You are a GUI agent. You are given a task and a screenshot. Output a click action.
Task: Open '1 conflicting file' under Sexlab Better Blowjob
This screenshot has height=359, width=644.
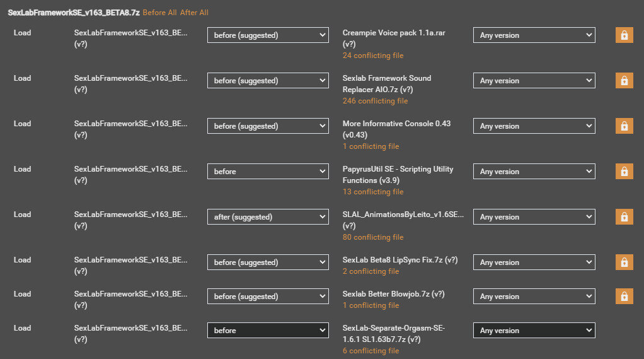[x=371, y=305]
